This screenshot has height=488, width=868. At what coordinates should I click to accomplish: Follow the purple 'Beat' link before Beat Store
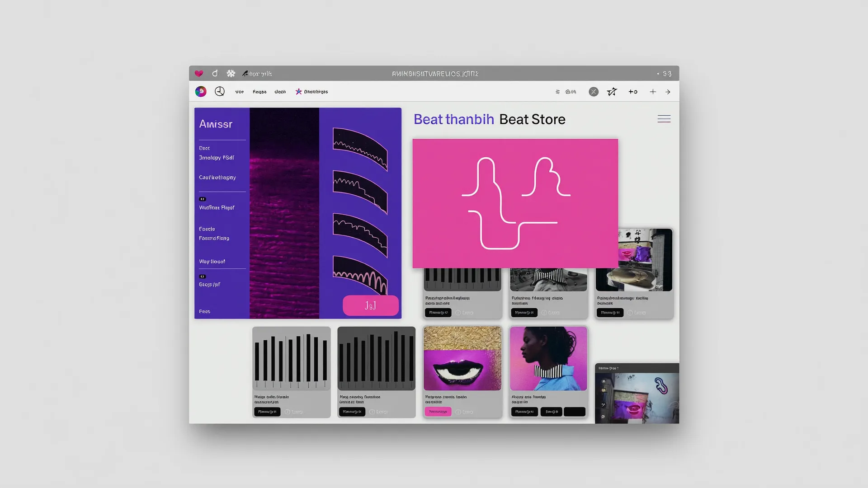(428, 119)
